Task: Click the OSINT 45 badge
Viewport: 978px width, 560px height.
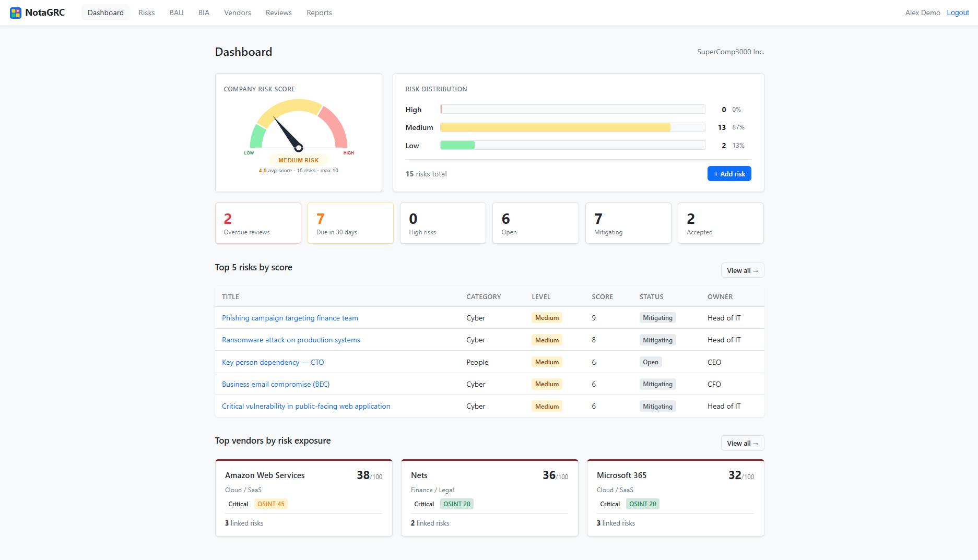Action: coord(270,504)
